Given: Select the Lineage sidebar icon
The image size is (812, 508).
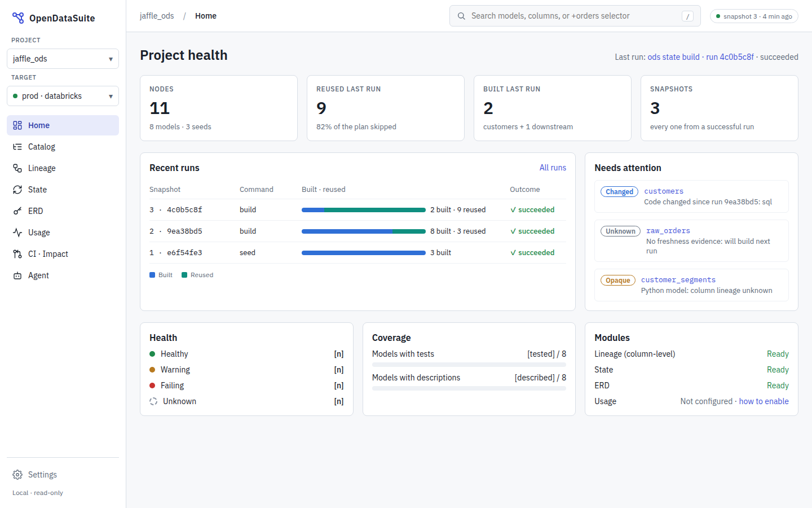Looking at the screenshot, I should point(17,168).
